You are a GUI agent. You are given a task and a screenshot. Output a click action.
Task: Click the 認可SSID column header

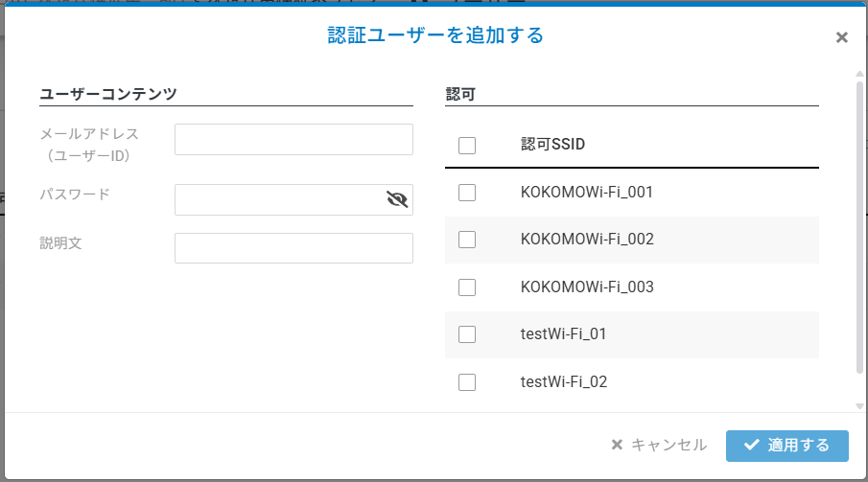pyautogui.click(x=552, y=145)
